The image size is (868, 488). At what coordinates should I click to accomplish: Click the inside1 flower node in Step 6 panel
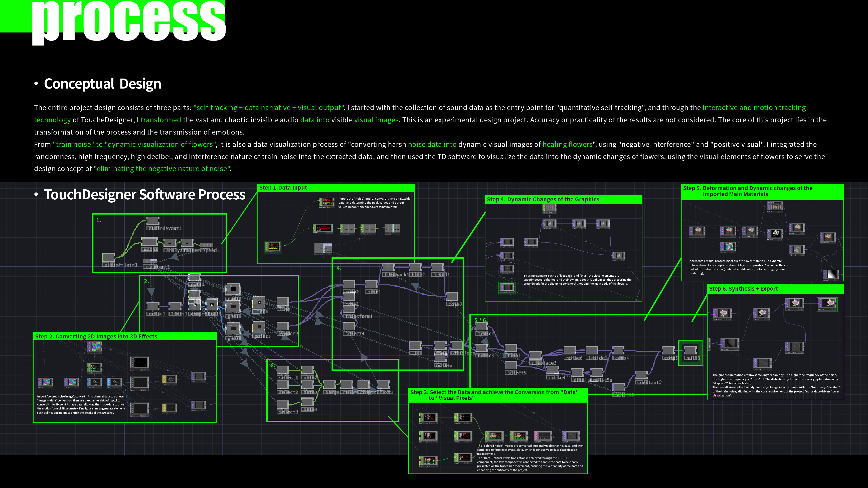(x=723, y=314)
